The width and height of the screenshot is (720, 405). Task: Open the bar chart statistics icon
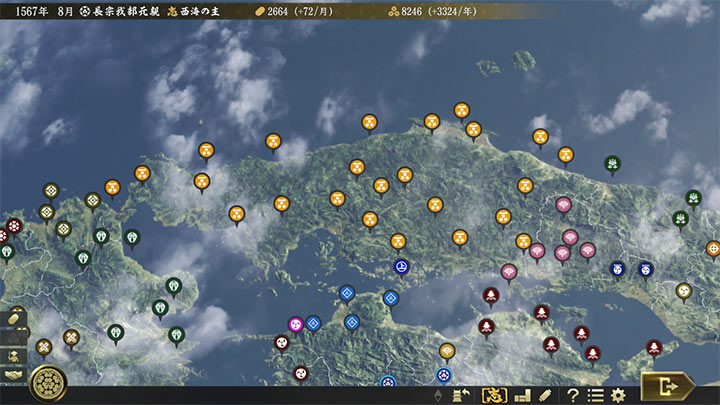pos(521,395)
